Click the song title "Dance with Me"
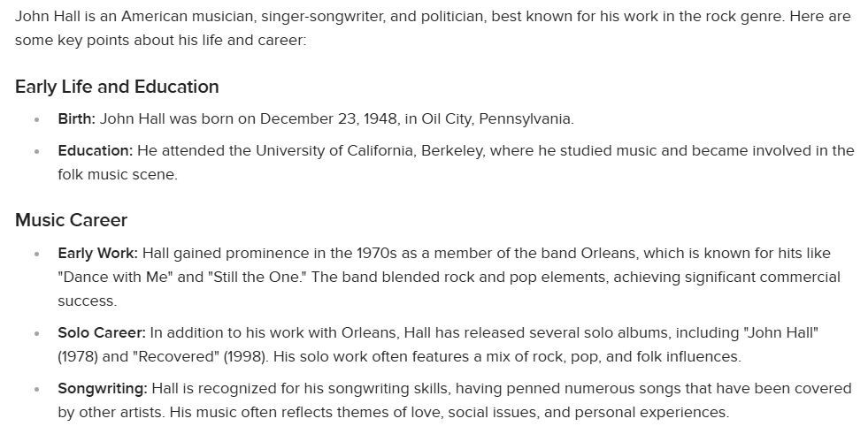The width and height of the screenshot is (868, 434). [x=115, y=277]
